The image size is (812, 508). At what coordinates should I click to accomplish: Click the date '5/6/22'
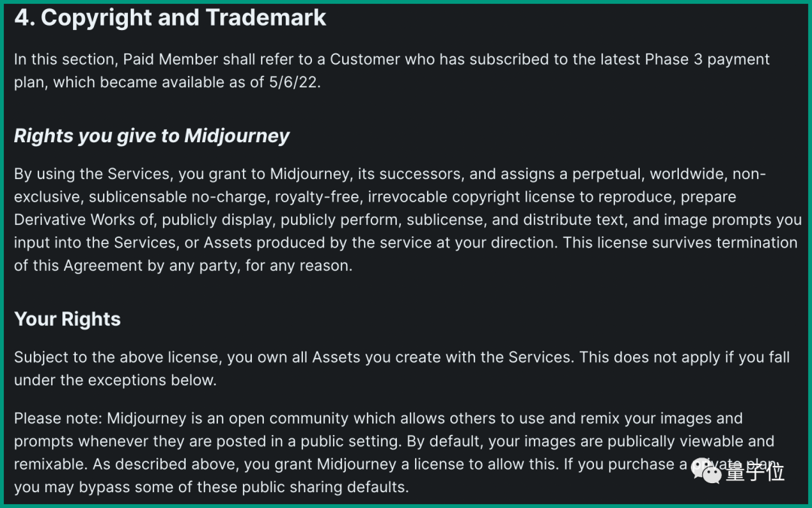pos(294,83)
